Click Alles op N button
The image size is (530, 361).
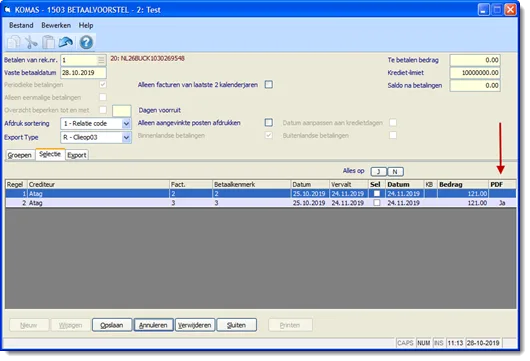395,172
